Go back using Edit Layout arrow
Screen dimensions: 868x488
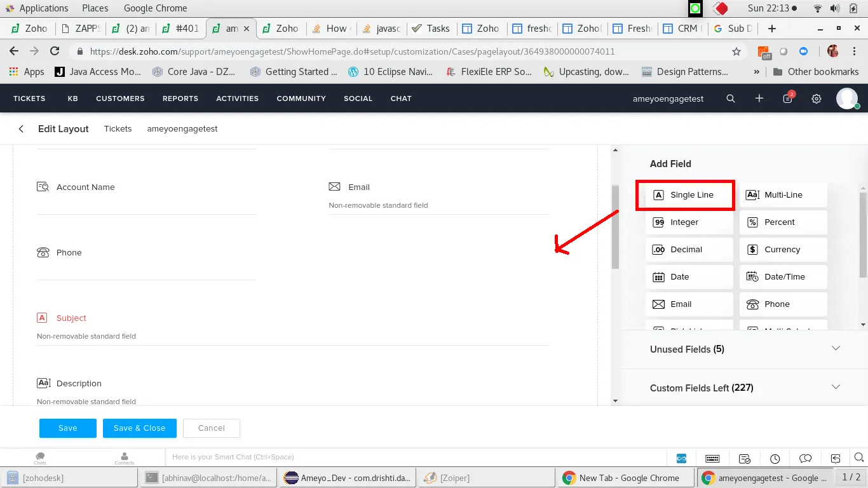(x=21, y=129)
